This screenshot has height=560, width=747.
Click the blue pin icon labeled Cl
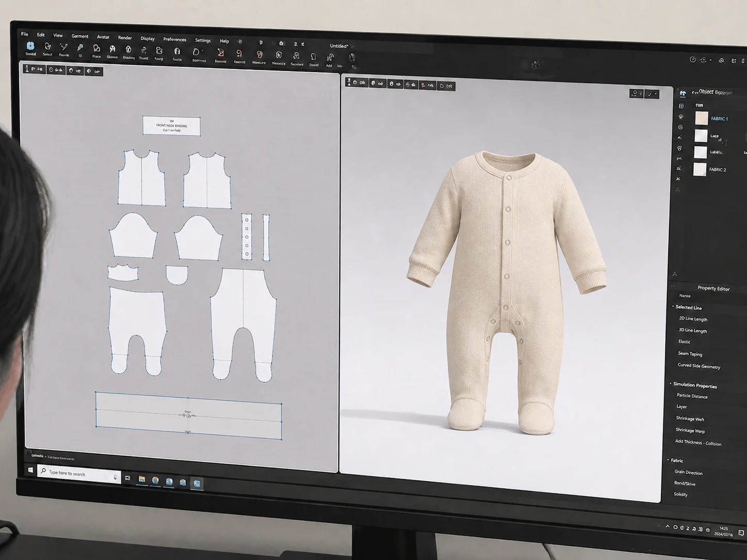[x=80, y=48]
